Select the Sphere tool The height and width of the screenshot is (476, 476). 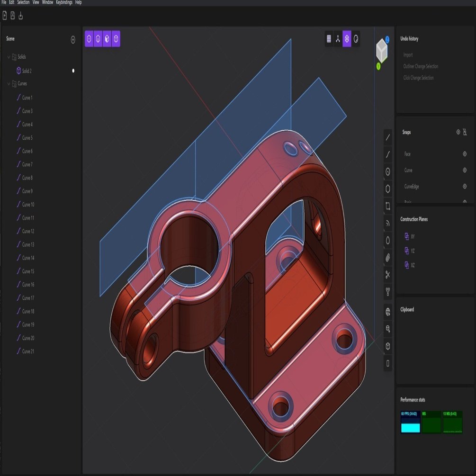pyautogui.click(x=387, y=312)
